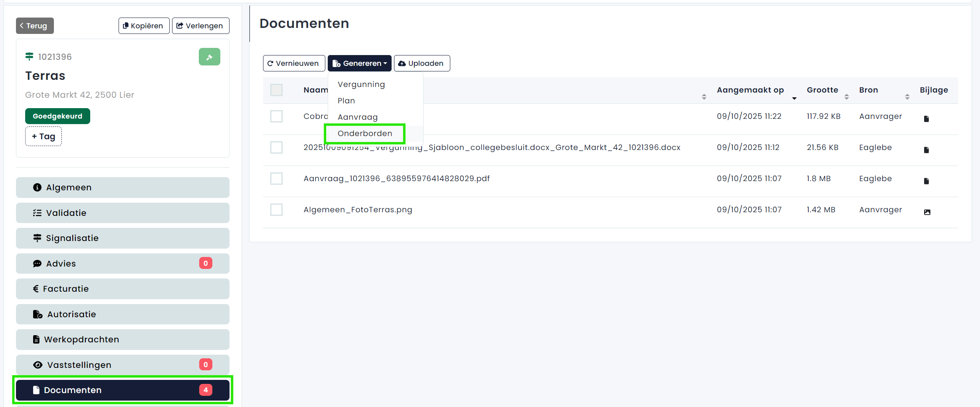Click the Terras title
This screenshot has width=980, height=407.
(45, 76)
